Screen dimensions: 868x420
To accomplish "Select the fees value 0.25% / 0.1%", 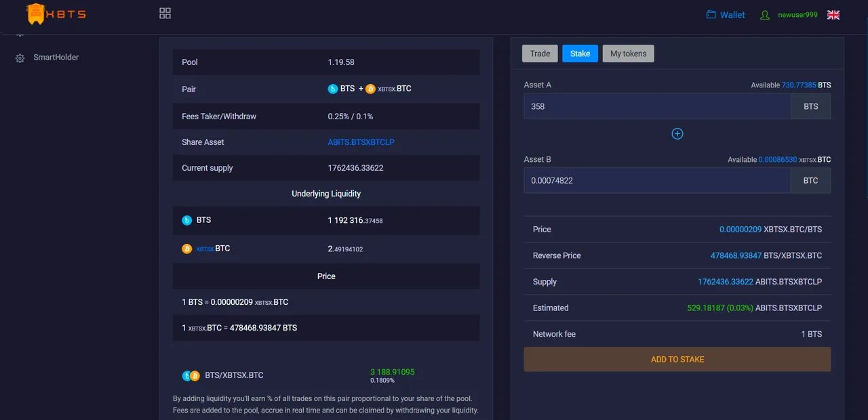I will coord(351,117).
